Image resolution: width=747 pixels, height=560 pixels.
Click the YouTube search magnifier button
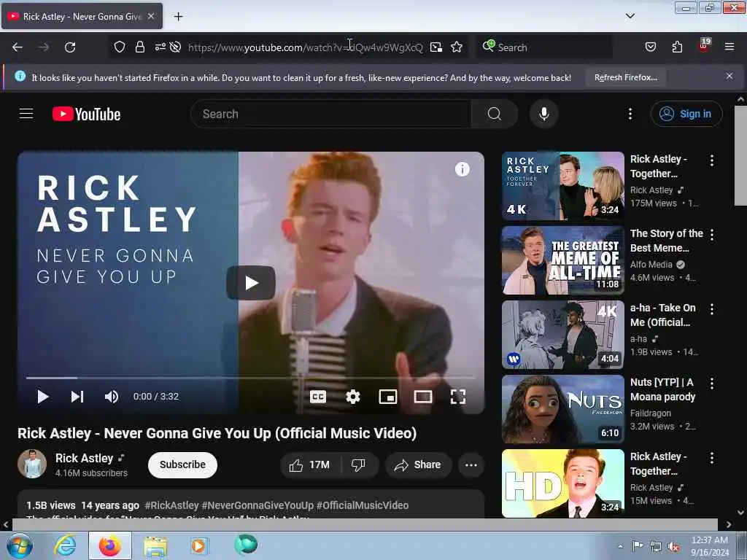click(495, 114)
